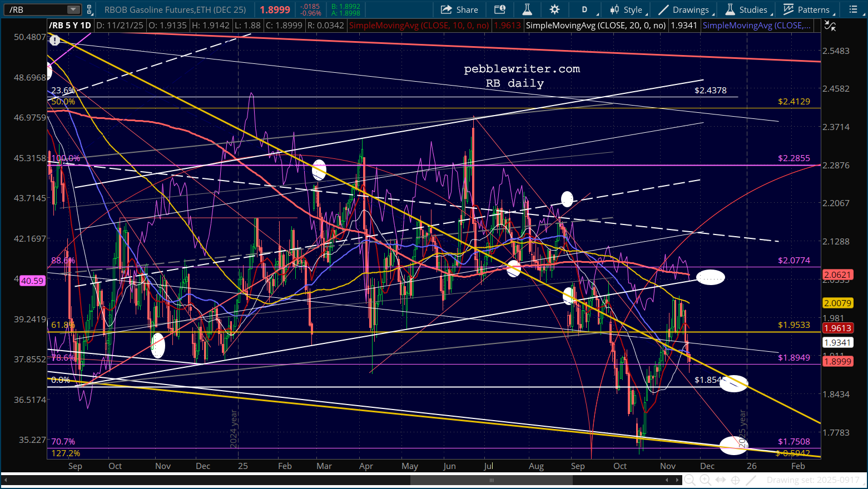Click the Share button
The width and height of the screenshot is (868, 489).
[x=459, y=9]
